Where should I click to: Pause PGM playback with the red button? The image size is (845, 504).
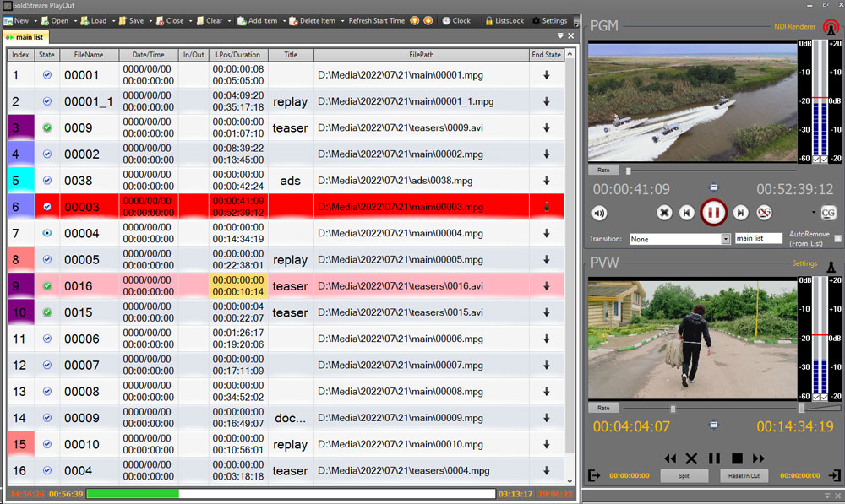point(713,213)
